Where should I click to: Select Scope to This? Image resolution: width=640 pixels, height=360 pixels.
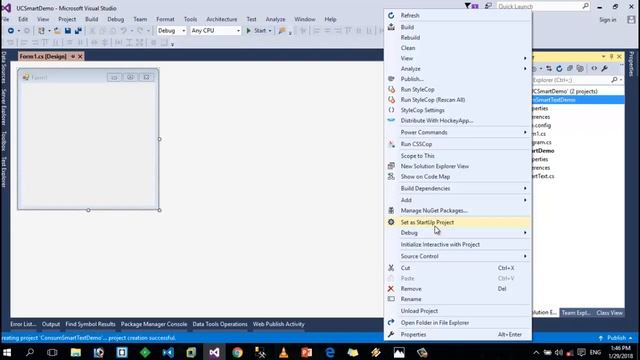pyautogui.click(x=458, y=156)
